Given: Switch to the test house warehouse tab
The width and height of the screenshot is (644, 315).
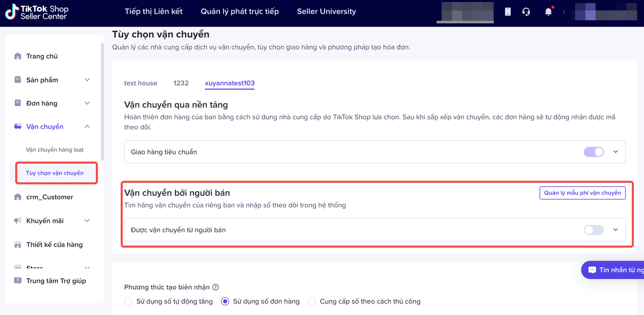Looking at the screenshot, I should (x=140, y=83).
